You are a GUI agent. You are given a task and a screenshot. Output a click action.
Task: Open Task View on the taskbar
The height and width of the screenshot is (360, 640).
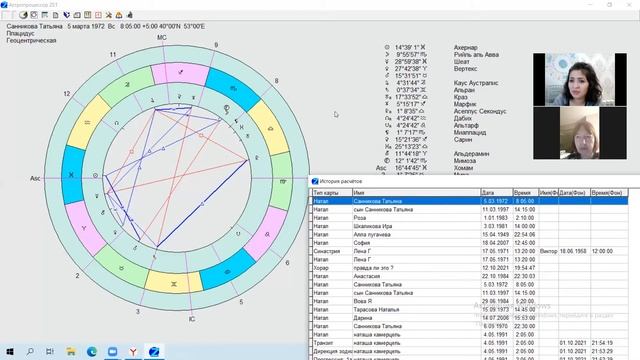pos(50,351)
